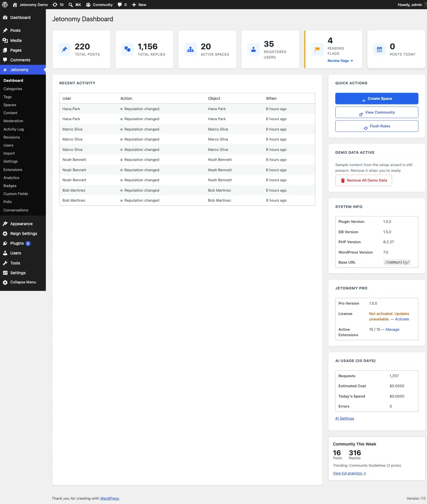
Task: Click the Collapse Menu arrow icon
Action: (5, 282)
